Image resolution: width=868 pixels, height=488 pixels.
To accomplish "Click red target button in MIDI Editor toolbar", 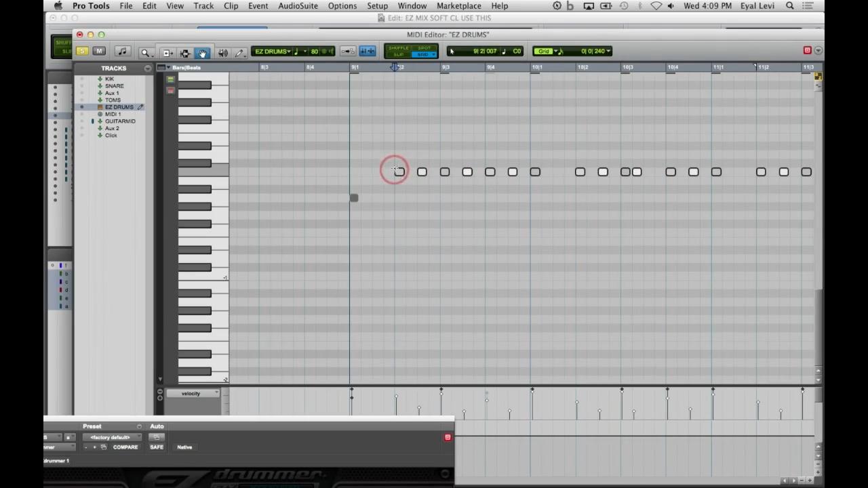I will [x=807, y=51].
